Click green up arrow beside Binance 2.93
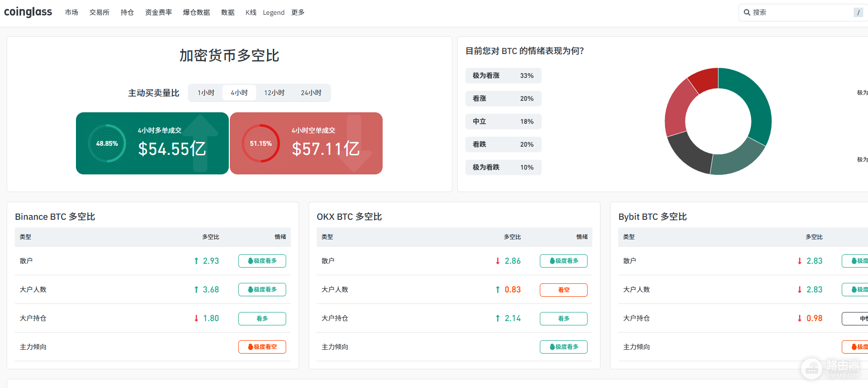The width and height of the screenshot is (868, 388). coord(196,261)
